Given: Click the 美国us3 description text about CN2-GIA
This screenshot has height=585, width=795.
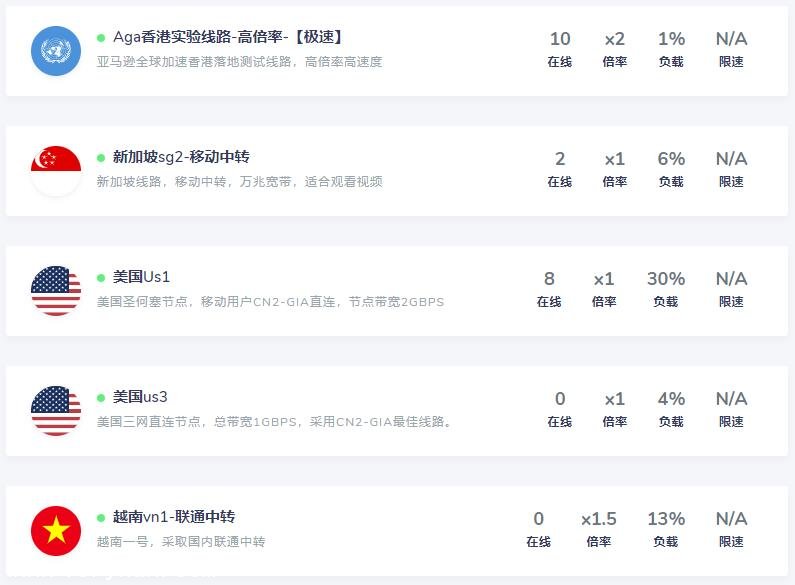Looking at the screenshot, I should click(275, 422).
